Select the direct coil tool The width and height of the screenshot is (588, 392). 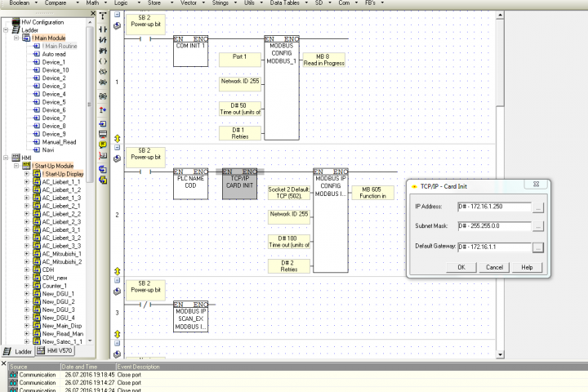point(103,61)
